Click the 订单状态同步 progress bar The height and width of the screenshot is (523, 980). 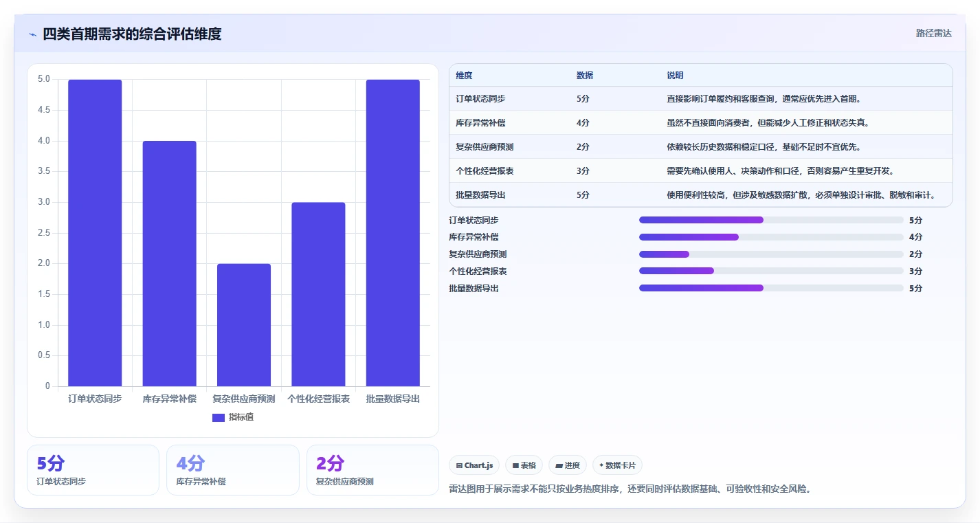click(771, 220)
